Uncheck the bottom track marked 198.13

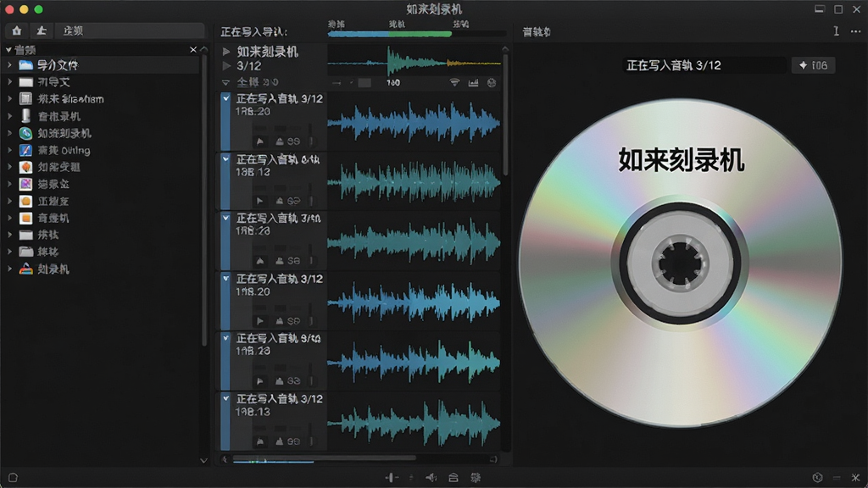pos(225,398)
